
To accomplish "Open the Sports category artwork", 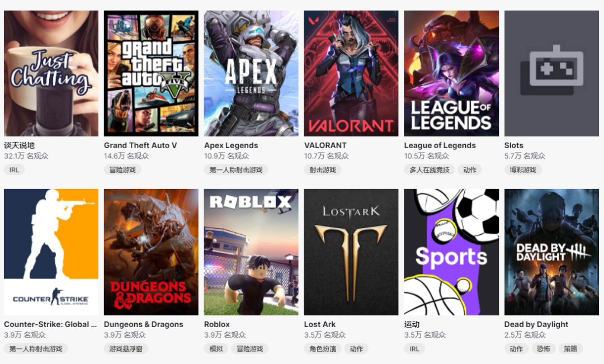I will coord(451,252).
